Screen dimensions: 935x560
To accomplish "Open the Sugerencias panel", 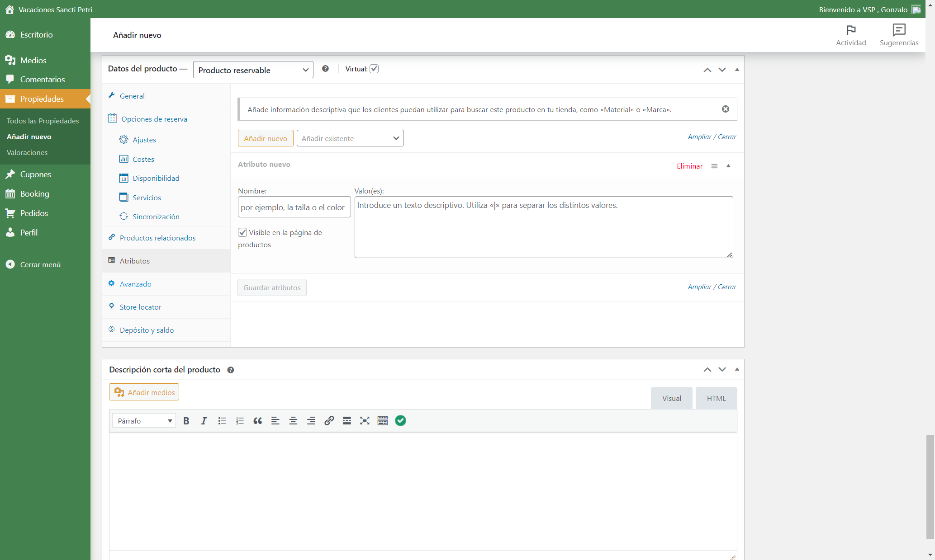I will click(x=899, y=35).
